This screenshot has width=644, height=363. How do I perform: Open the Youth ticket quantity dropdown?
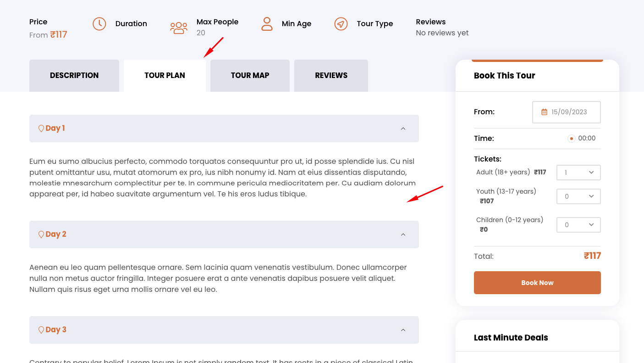tap(578, 196)
